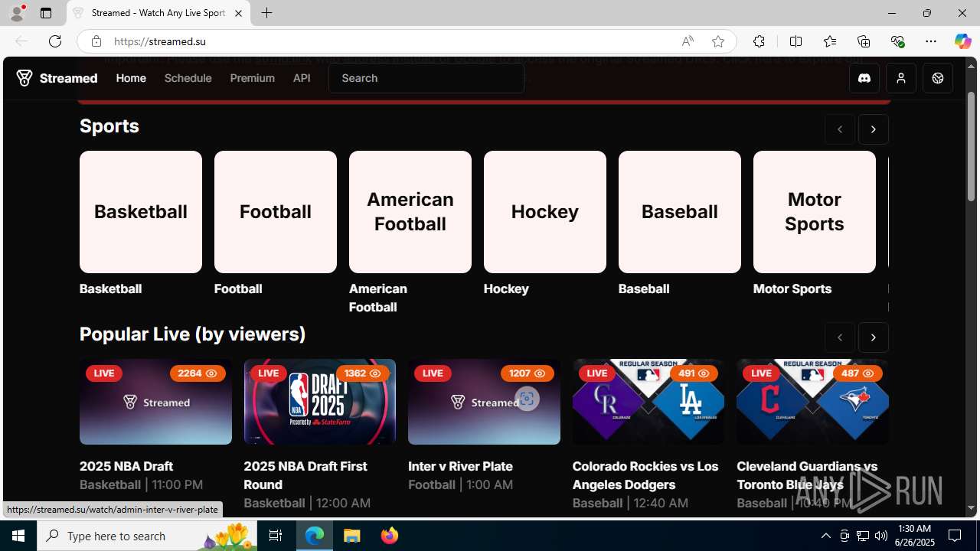Click the Hockey label under card
The width and height of the screenshot is (980, 551).
pyautogui.click(x=506, y=289)
